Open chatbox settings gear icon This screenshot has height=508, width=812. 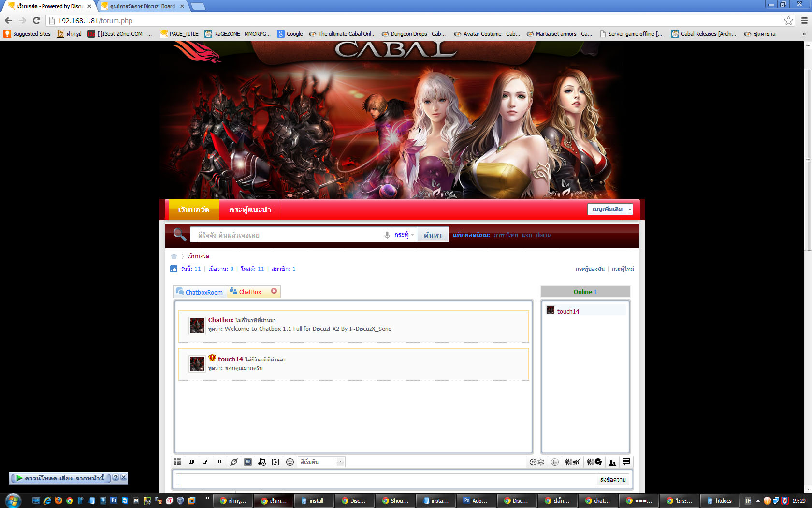click(x=536, y=462)
